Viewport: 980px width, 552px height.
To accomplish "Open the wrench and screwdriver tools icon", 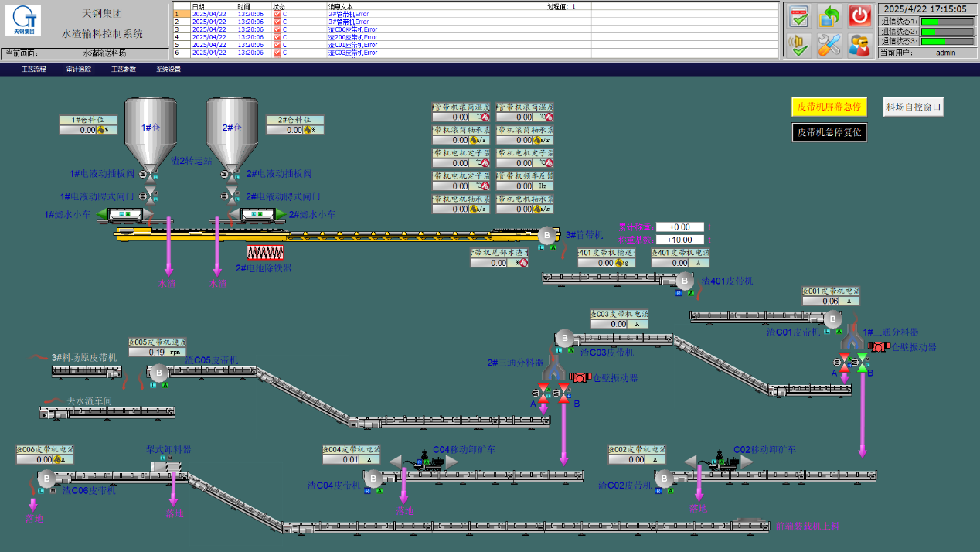I will click(829, 45).
